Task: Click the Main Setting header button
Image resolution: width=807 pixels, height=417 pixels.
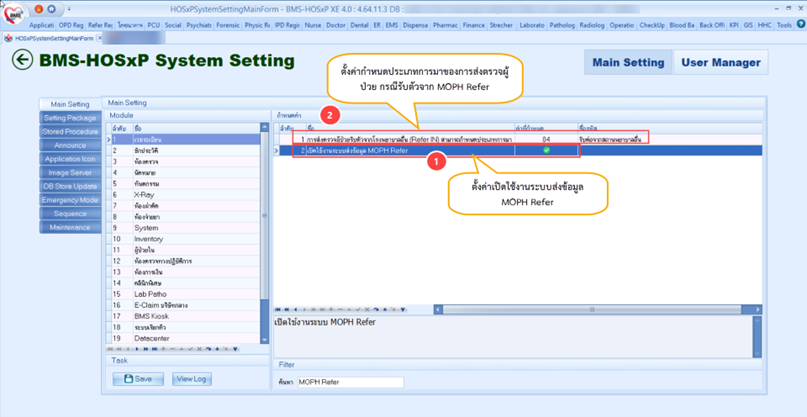Action: pos(628,62)
